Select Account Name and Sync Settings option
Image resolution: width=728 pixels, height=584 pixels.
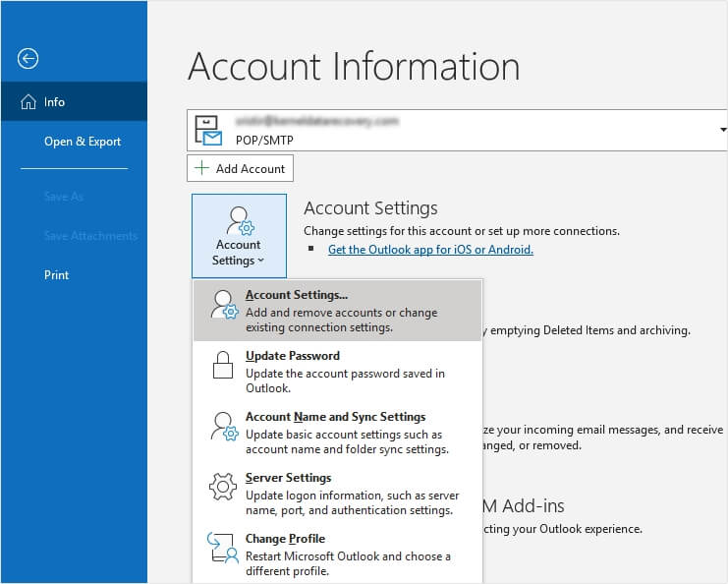pyautogui.click(x=338, y=433)
